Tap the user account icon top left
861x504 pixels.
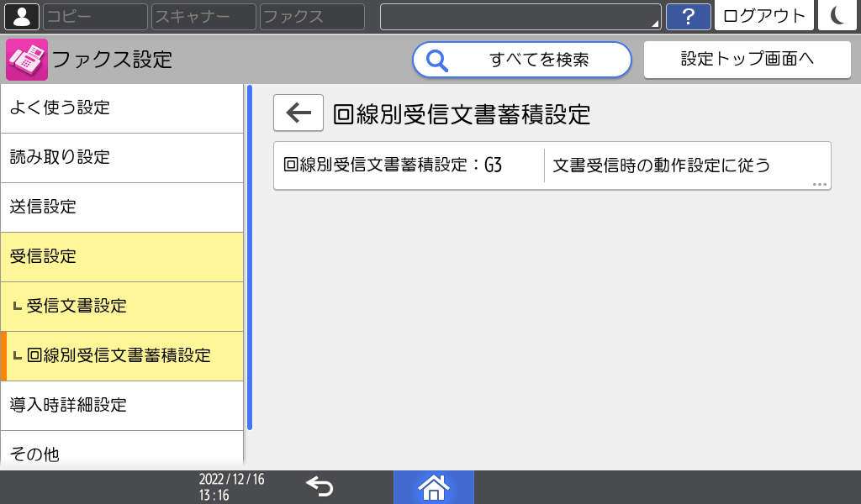click(x=21, y=16)
